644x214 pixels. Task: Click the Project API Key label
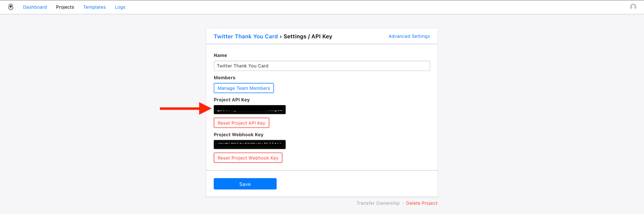(232, 100)
